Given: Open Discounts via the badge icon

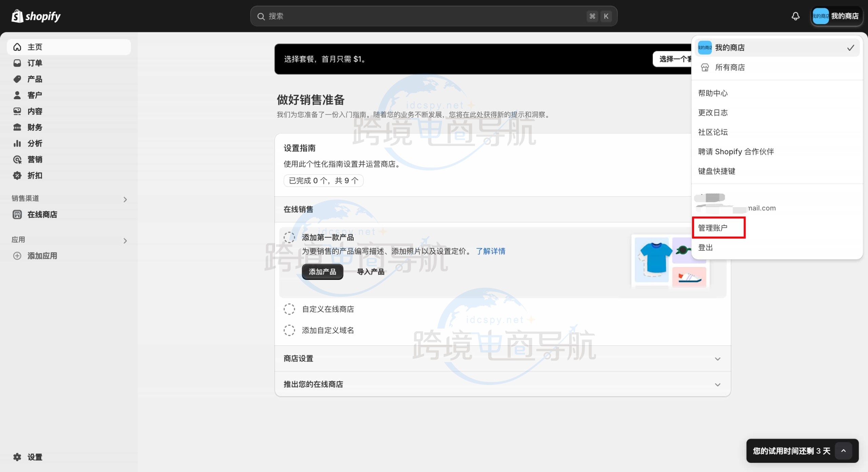Looking at the screenshot, I should (17, 176).
